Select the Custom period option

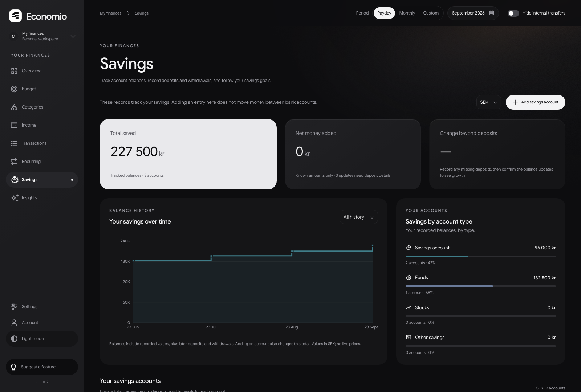click(431, 13)
